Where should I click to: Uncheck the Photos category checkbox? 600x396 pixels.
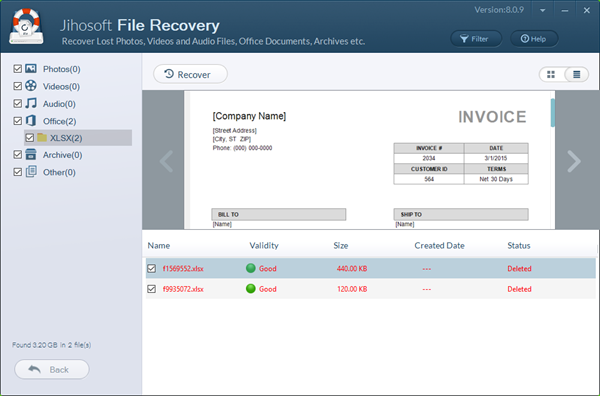pyautogui.click(x=18, y=69)
